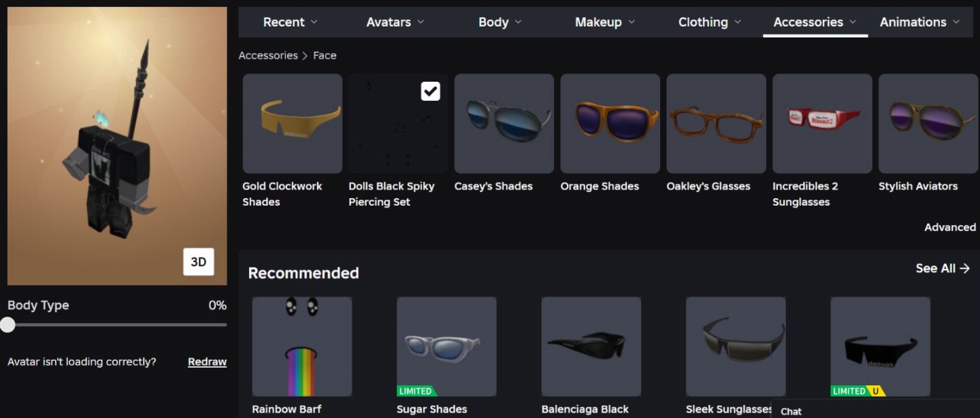Put on Oakley's Glasses

tap(717, 123)
